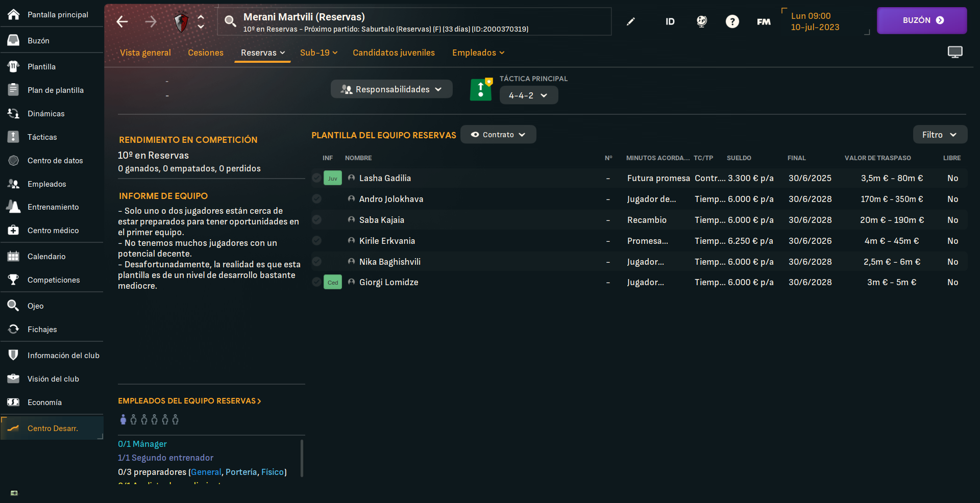Go to Plantilla in sidebar
The image size is (980, 503).
pyautogui.click(x=51, y=66)
